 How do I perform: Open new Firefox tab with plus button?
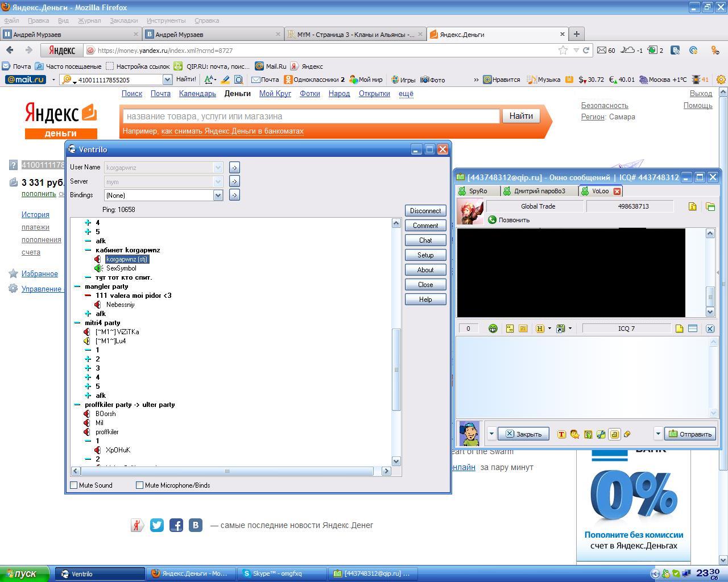click(x=576, y=34)
